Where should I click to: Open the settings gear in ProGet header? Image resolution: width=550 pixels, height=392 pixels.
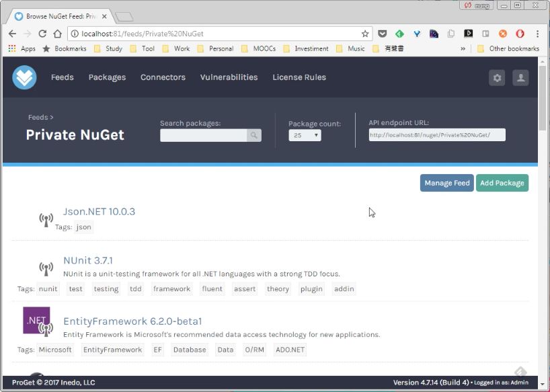(497, 77)
